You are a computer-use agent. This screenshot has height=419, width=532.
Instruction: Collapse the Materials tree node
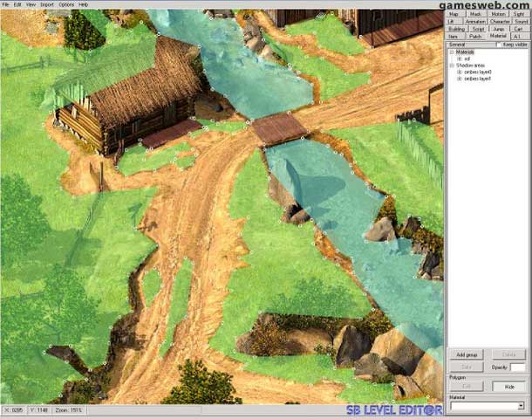pyautogui.click(x=452, y=52)
